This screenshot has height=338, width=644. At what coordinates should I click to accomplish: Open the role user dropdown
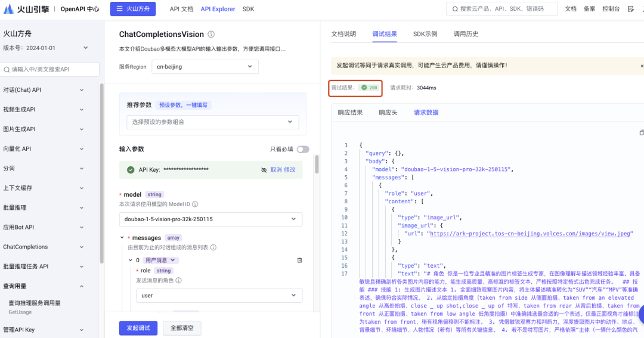tap(219, 296)
